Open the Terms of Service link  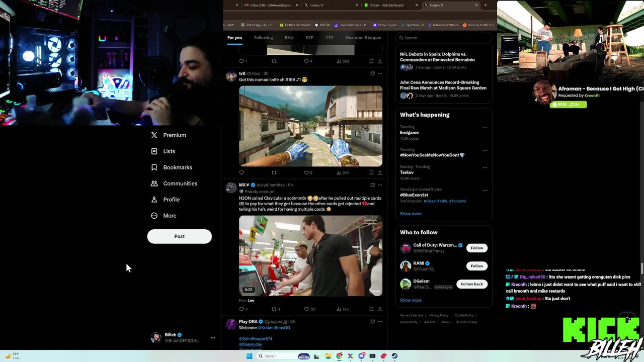pos(412,315)
